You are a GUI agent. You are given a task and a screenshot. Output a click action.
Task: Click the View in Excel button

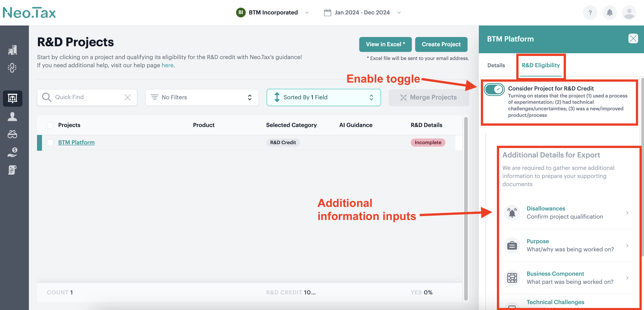[385, 44]
